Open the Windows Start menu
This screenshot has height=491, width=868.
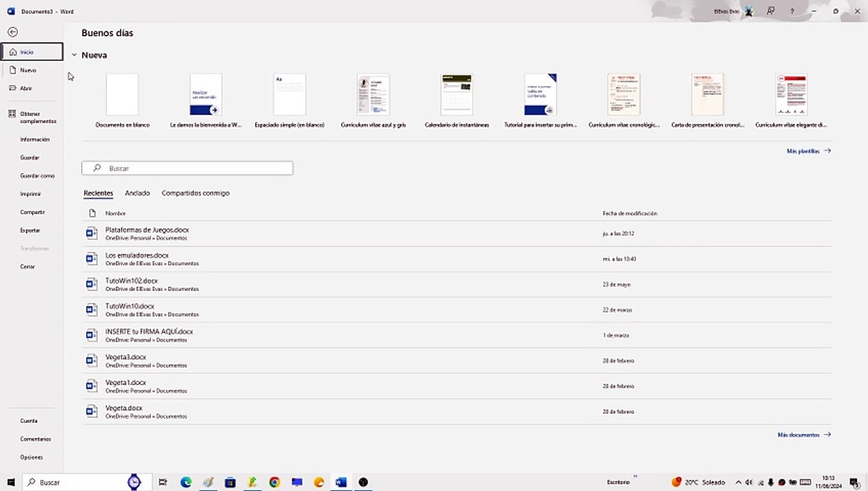pyautogui.click(x=10, y=482)
